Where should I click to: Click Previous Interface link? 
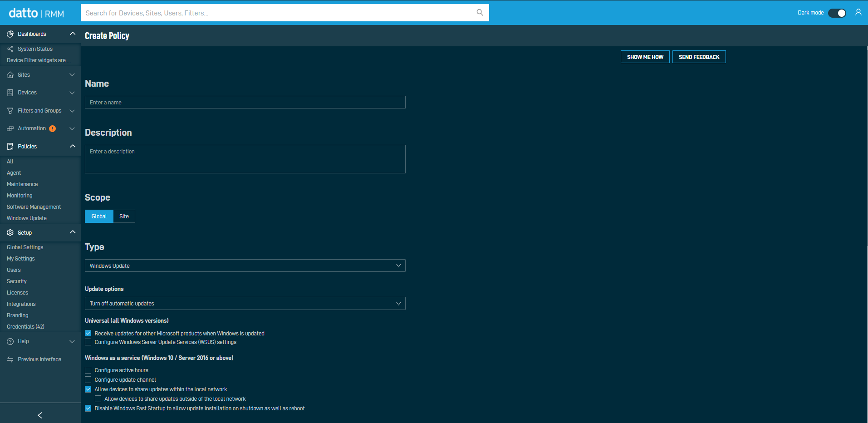point(39,359)
